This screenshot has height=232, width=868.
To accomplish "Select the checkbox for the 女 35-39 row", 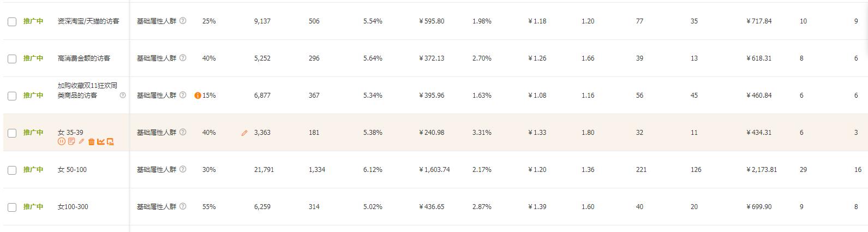I will [x=12, y=133].
